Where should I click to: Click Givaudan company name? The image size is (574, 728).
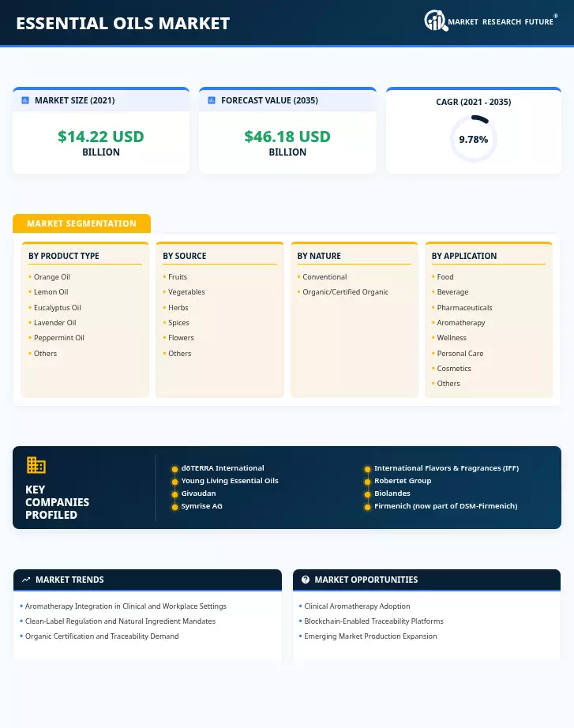pos(198,493)
